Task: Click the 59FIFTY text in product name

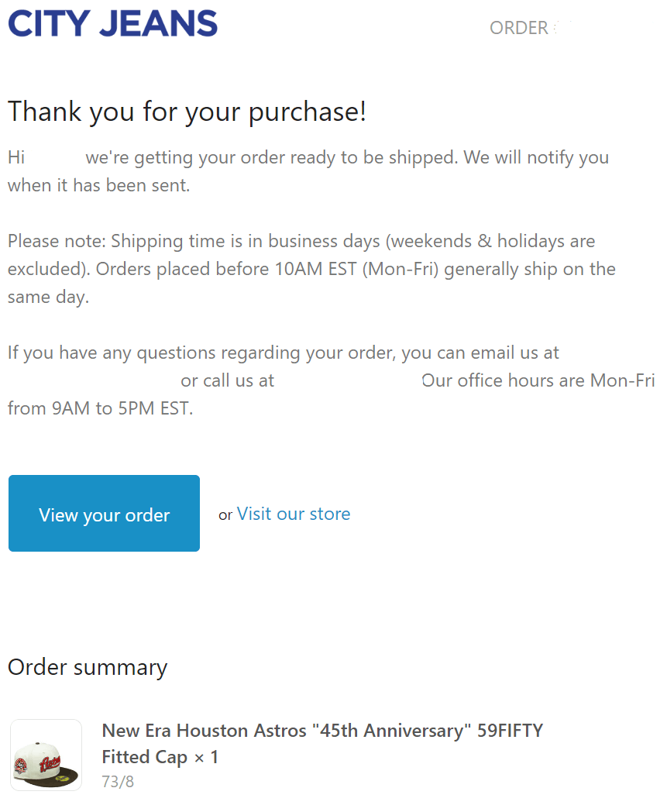Action: coord(510,731)
